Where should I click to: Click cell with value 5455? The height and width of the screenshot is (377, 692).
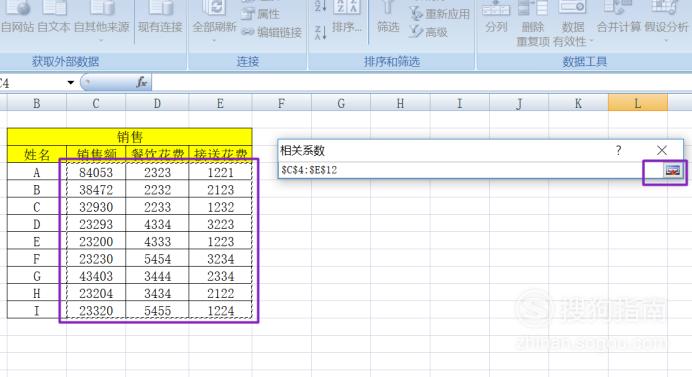click(157, 310)
